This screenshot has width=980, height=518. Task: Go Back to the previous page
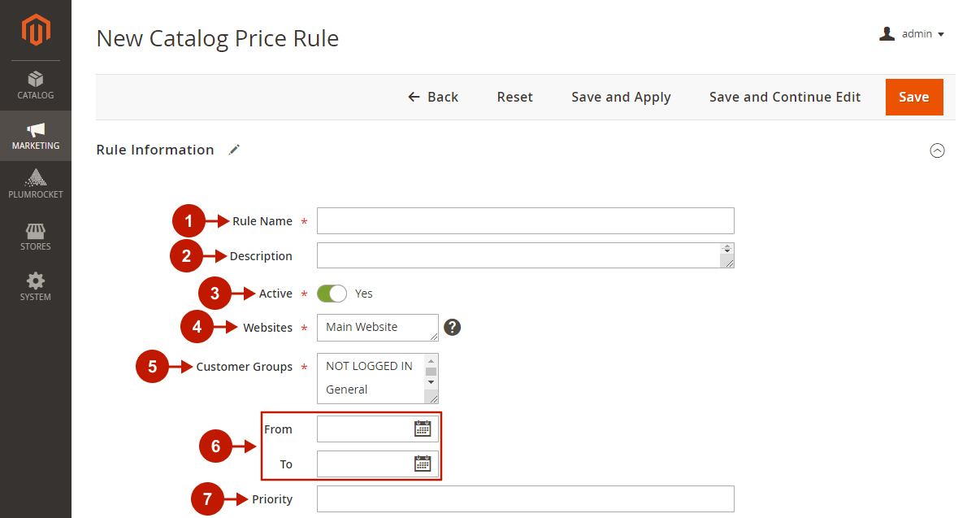click(433, 97)
